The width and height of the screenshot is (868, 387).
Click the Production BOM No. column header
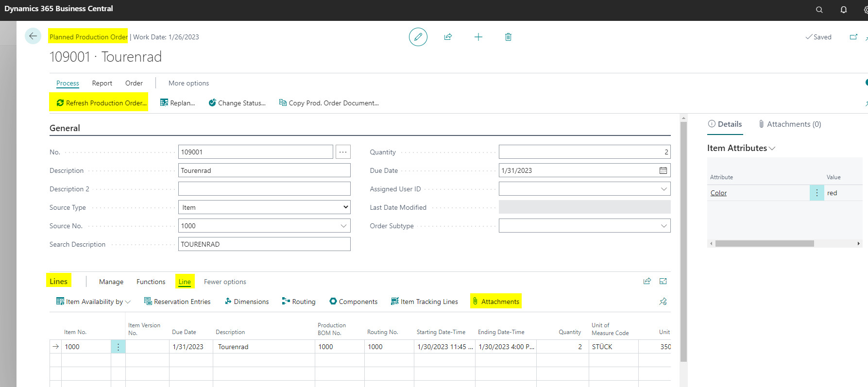click(x=332, y=329)
